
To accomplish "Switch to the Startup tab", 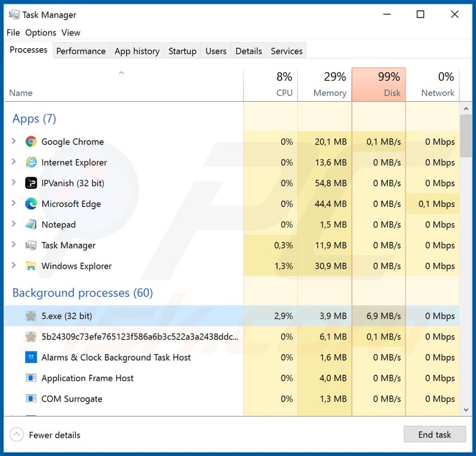I will 183,51.
